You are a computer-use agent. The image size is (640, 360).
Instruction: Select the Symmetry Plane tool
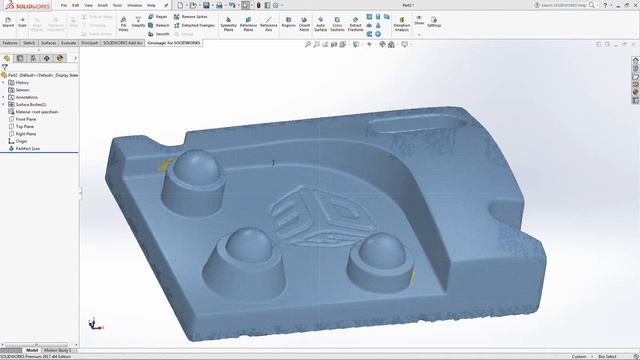pyautogui.click(x=229, y=24)
